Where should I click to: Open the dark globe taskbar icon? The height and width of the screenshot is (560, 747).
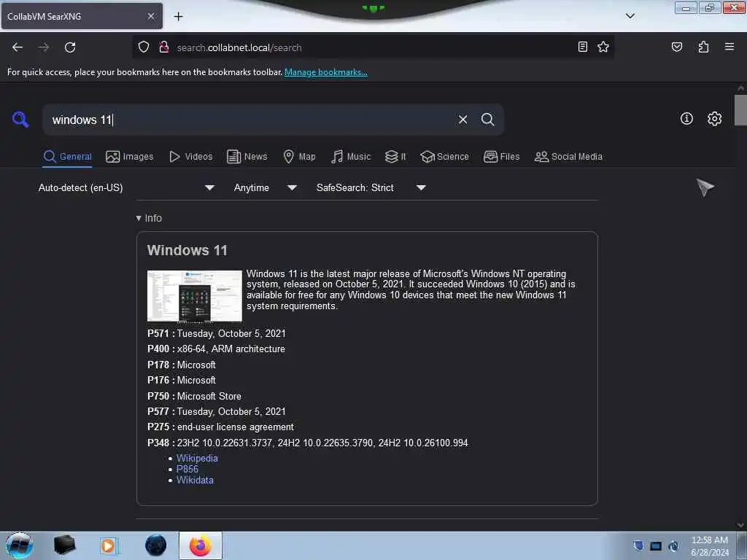(x=156, y=545)
